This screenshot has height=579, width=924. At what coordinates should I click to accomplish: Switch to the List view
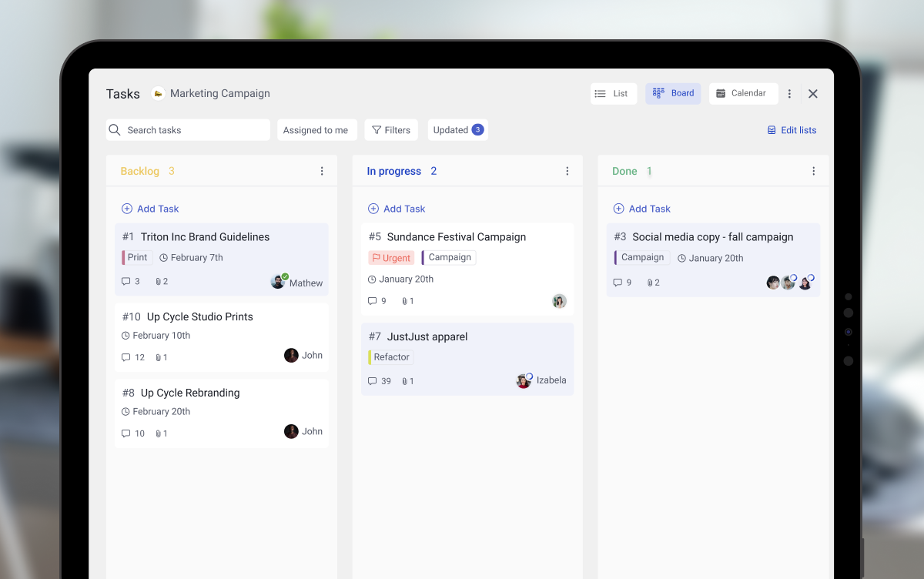pos(613,93)
